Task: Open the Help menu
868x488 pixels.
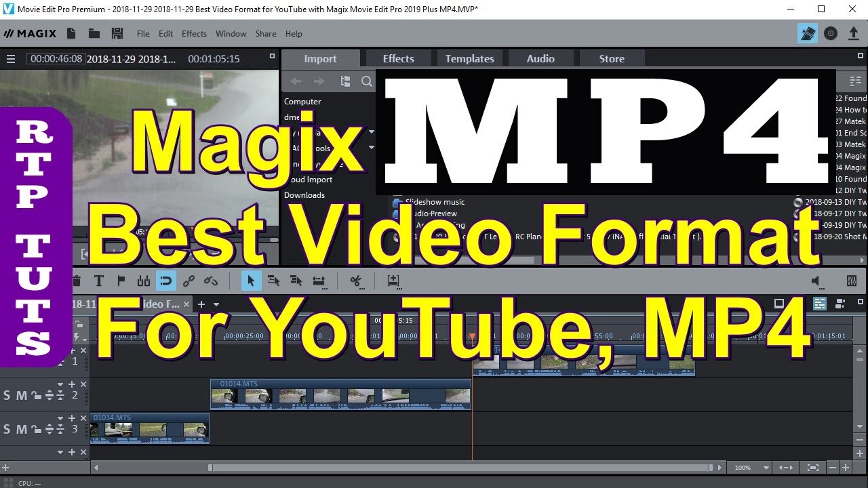Action: pyautogui.click(x=294, y=33)
